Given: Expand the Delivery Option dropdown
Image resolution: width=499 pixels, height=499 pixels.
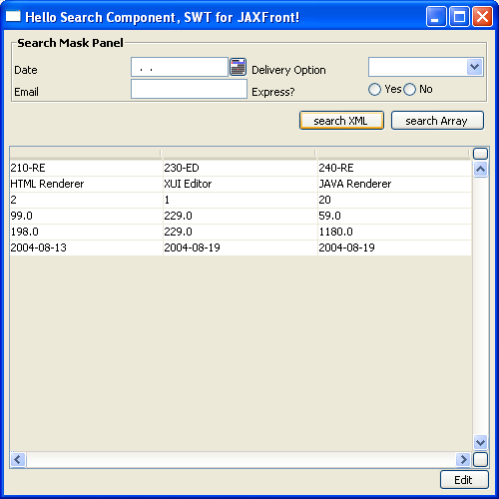Looking at the screenshot, I should tap(474, 67).
